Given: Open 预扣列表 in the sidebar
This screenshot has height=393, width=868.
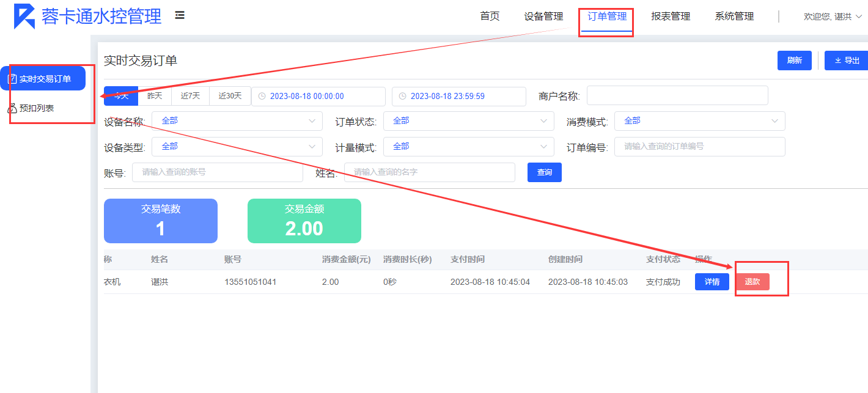Looking at the screenshot, I should pos(36,108).
